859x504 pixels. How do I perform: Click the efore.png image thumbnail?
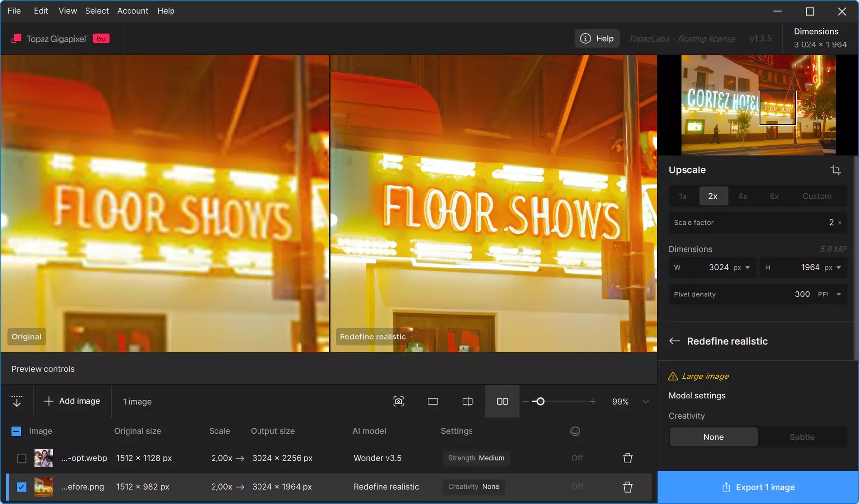pos(43,487)
